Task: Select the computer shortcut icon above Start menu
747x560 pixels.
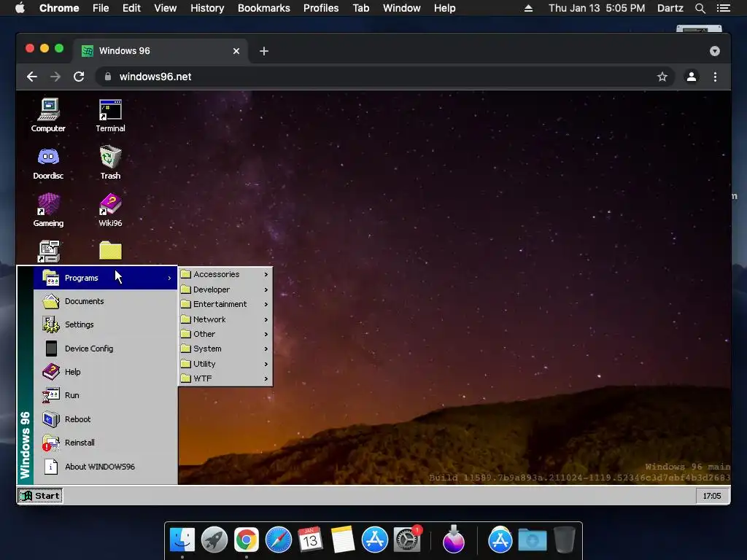Action: click(x=48, y=251)
